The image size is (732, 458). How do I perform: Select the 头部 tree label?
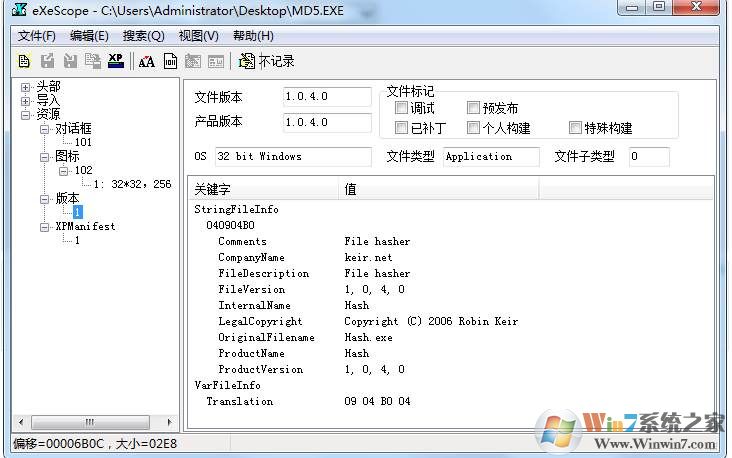pyautogui.click(x=48, y=86)
